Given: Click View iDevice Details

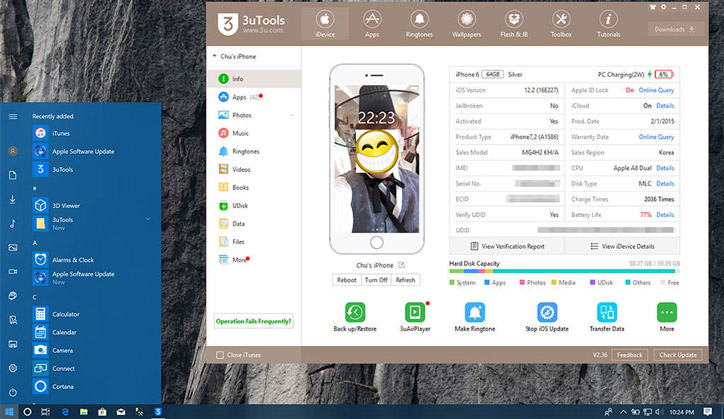Looking at the screenshot, I should coord(622,246).
